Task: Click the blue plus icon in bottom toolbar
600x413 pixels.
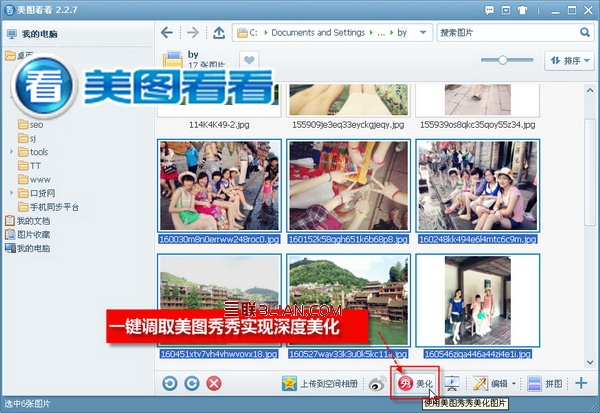Action: [x=581, y=383]
